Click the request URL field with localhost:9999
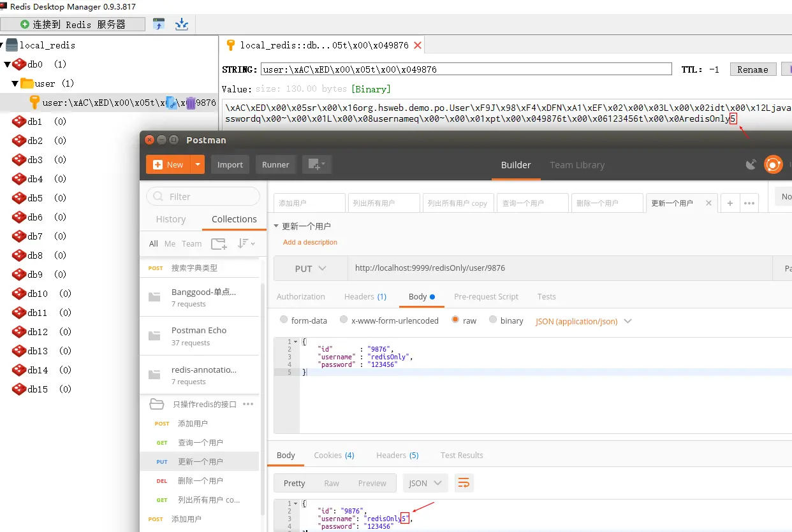The height and width of the screenshot is (532, 792). coord(560,268)
